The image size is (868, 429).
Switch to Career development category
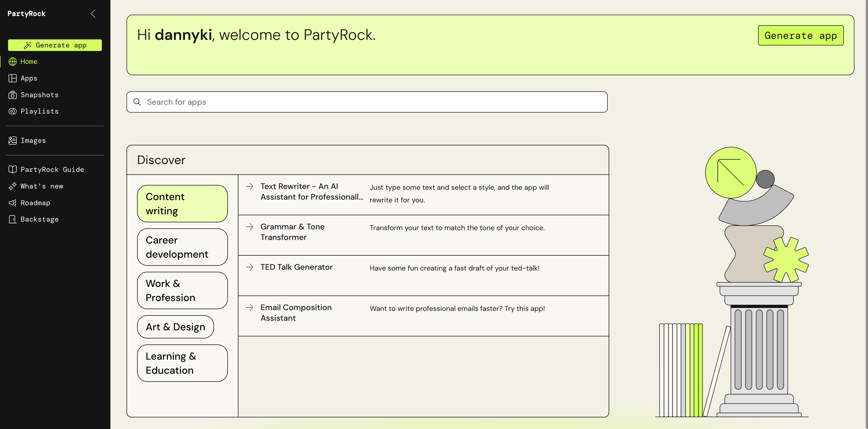pos(182,247)
